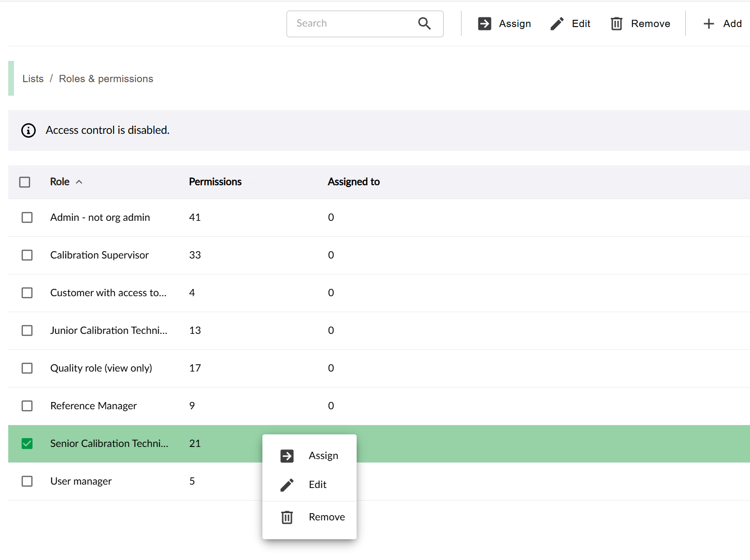Click the Edit pencil icon in toolbar
This screenshot has height=560, width=750.
click(x=557, y=24)
